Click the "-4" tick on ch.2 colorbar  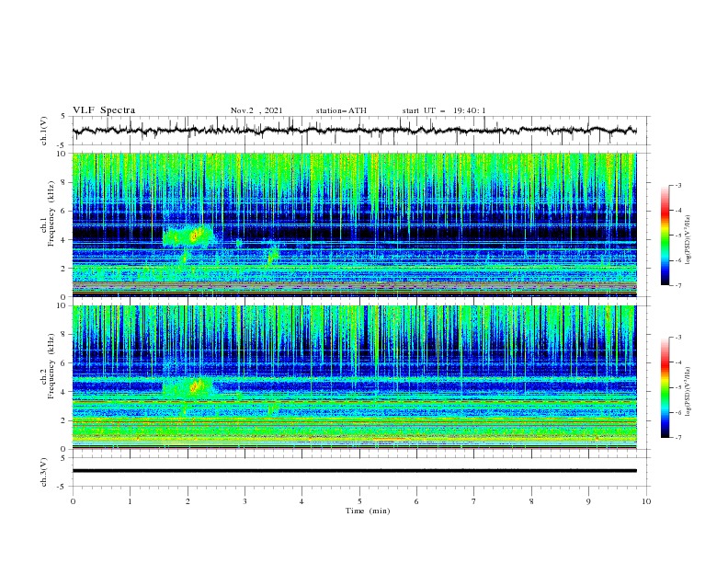[677, 362]
